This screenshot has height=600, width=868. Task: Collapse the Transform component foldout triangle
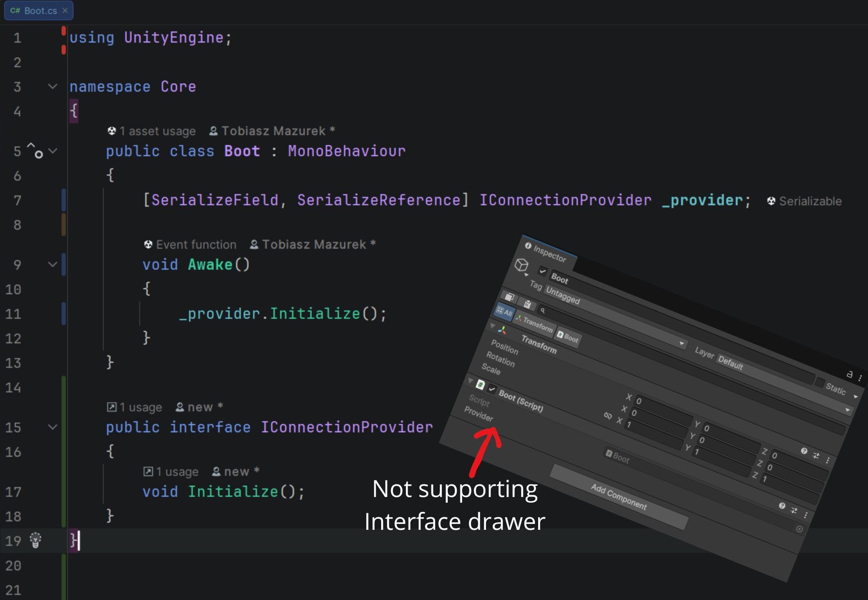click(492, 326)
